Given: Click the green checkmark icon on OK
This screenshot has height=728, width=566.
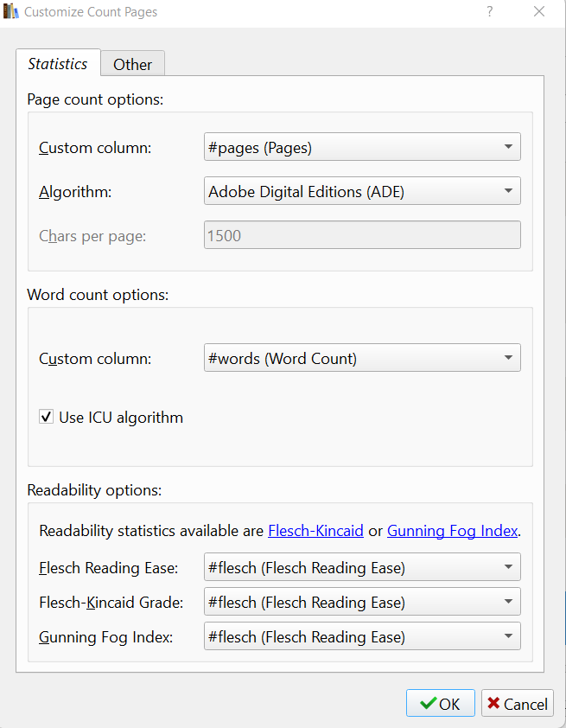Looking at the screenshot, I should pyautogui.click(x=428, y=704).
